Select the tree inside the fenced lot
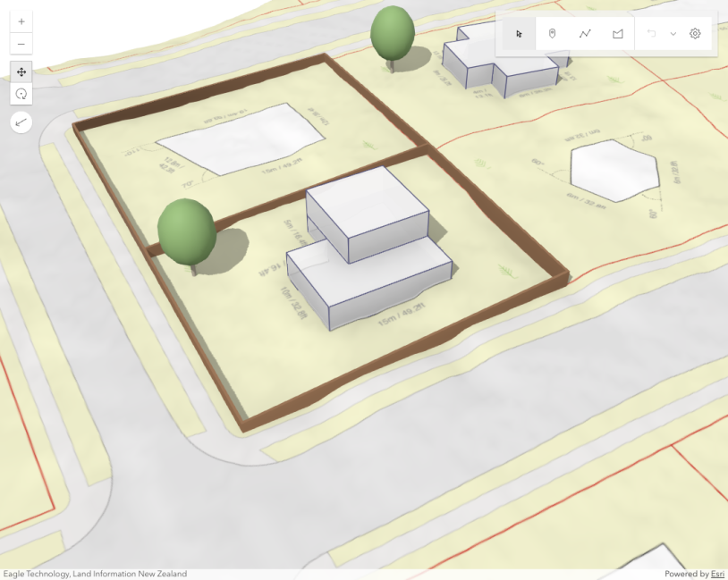Image resolution: width=728 pixels, height=580 pixels. (186, 231)
